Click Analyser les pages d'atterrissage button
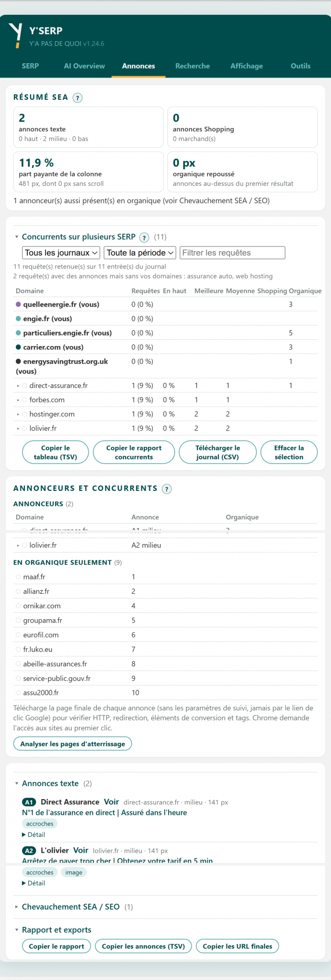 point(72,744)
